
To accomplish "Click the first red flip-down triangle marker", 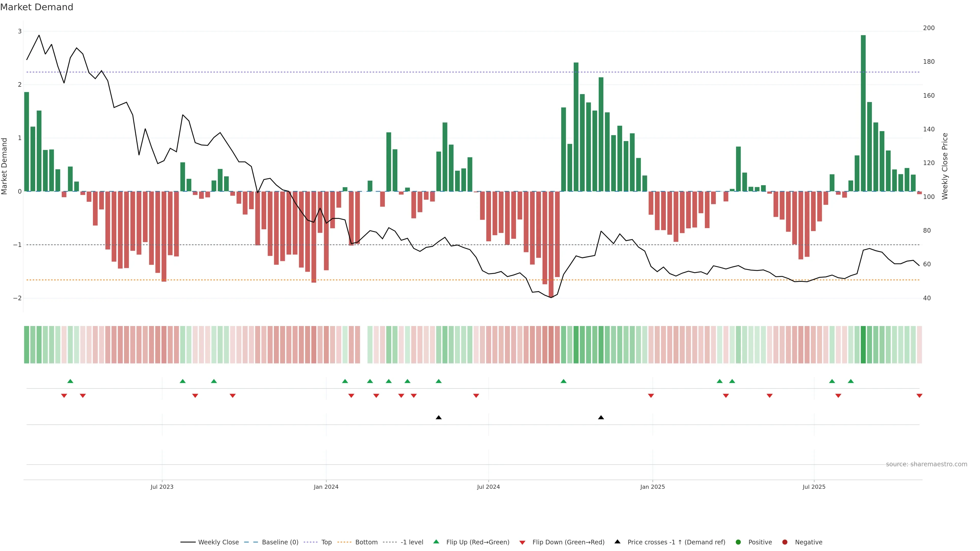I will pos(64,396).
